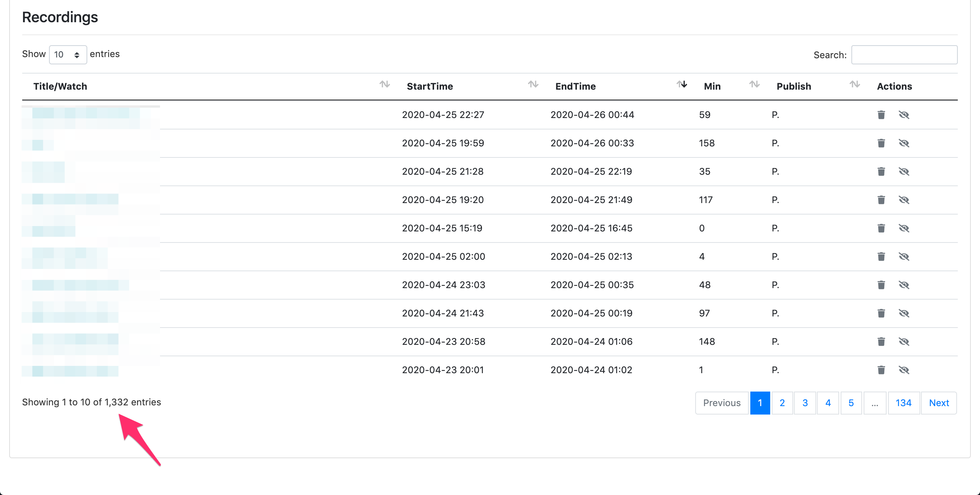Click trash icon for the 158-minute recording
Viewport: 980px width, 495px height.
[x=881, y=143]
